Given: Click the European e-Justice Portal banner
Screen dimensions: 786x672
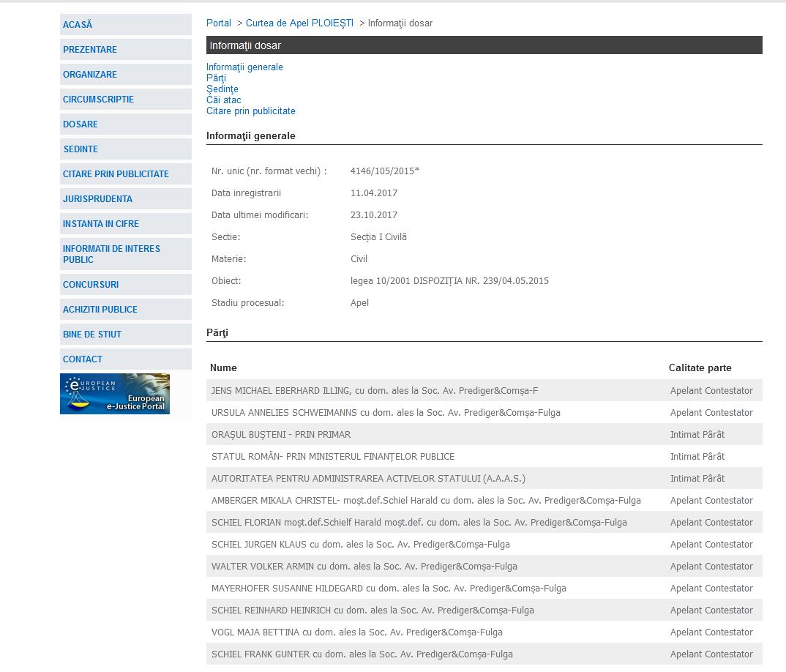Looking at the screenshot, I should point(115,394).
